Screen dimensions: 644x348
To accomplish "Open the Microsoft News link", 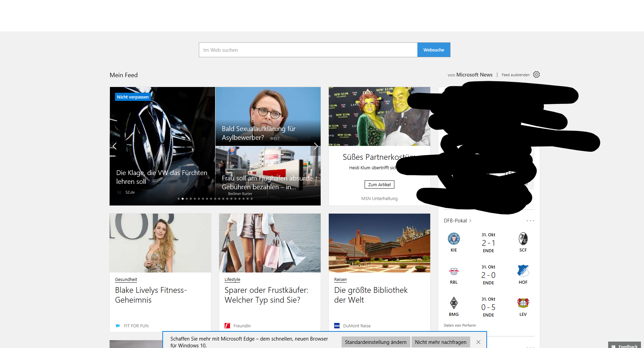I will point(474,75).
